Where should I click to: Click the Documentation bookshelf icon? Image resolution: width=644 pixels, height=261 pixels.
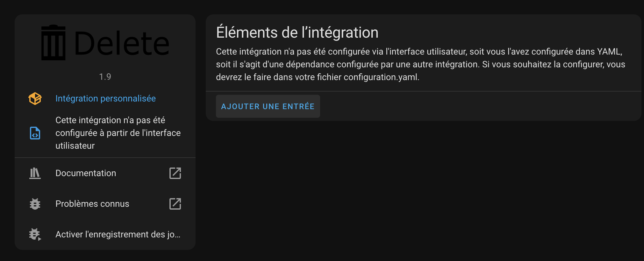click(35, 173)
